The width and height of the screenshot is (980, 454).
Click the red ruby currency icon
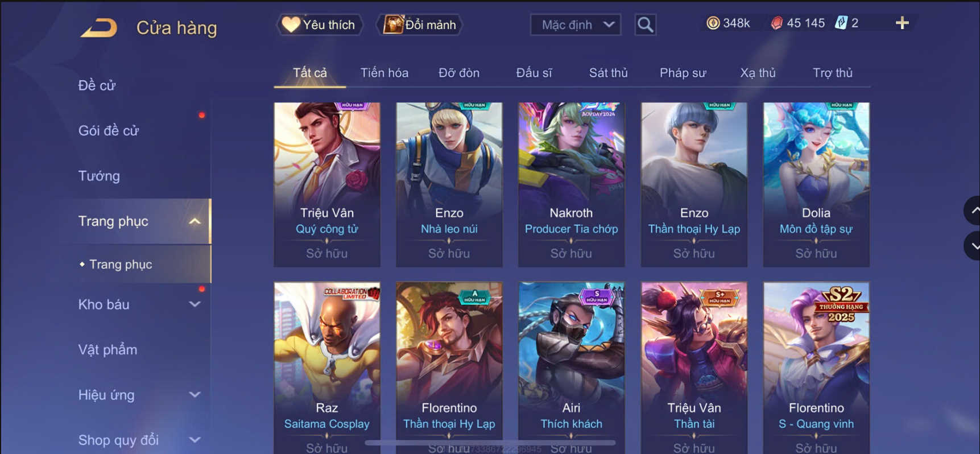[776, 23]
